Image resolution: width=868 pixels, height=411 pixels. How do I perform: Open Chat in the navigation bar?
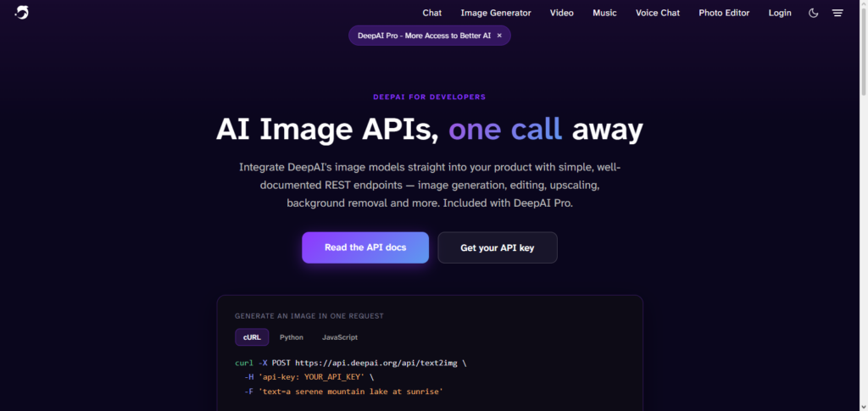(x=431, y=13)
